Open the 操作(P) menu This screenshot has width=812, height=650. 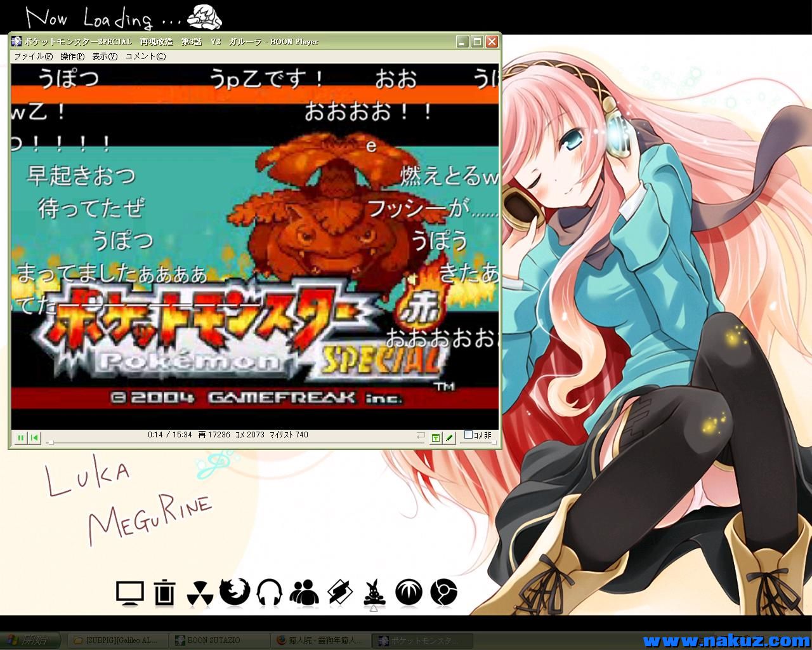click(x=72, y=56)
